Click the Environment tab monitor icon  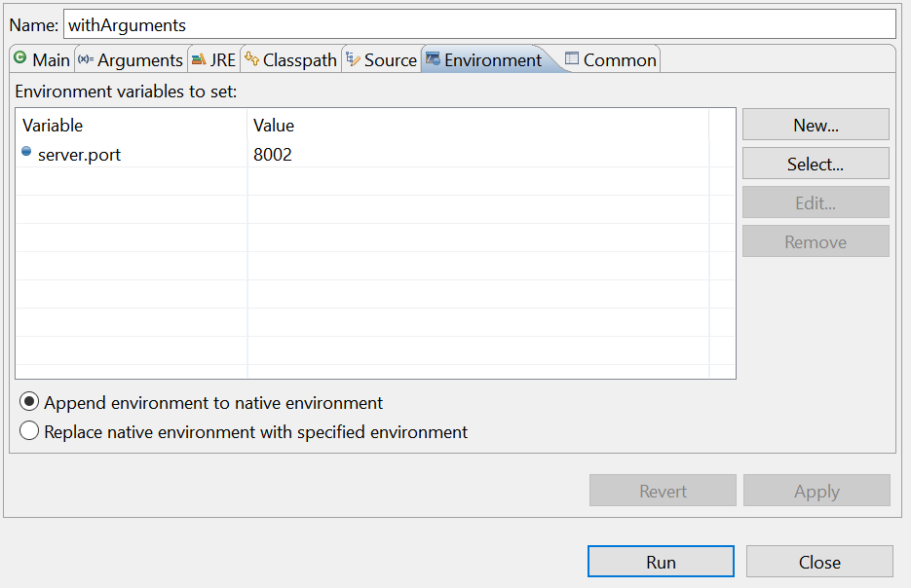point(433,58)
